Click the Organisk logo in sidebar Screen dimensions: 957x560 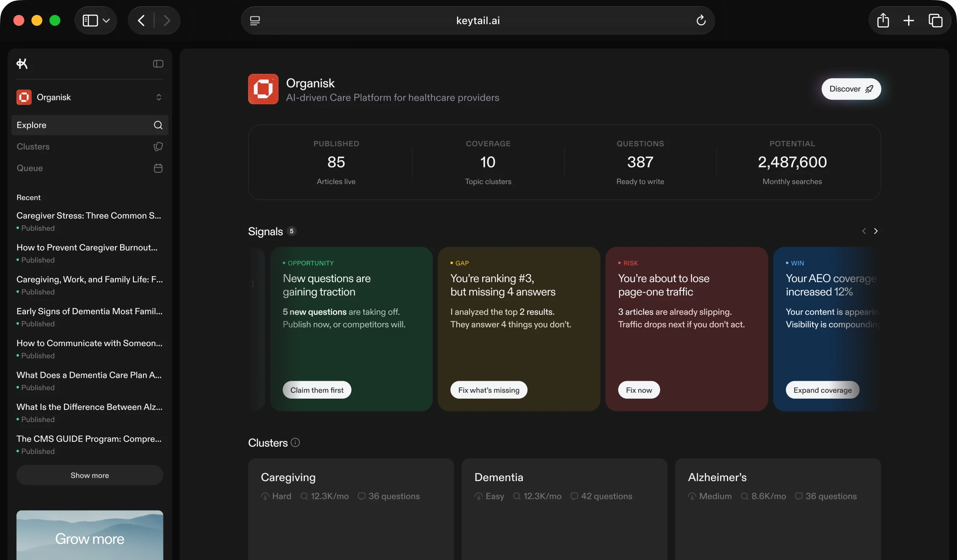24,97
